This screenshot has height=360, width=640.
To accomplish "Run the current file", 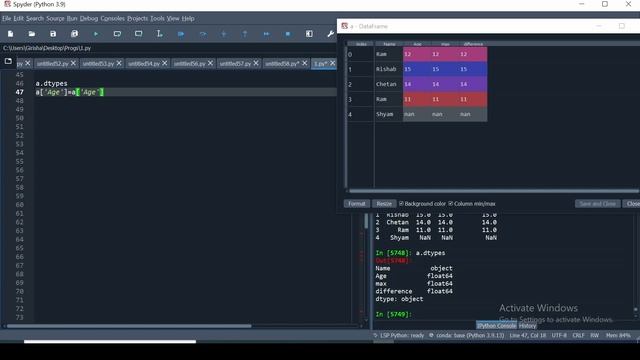I will (x=96, y=34).
